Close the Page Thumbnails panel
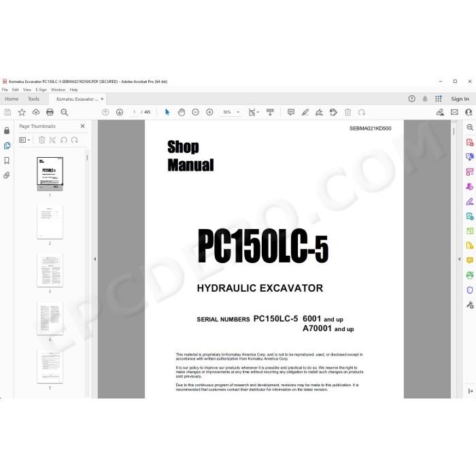476x476 pixels. tap(82, 126)
